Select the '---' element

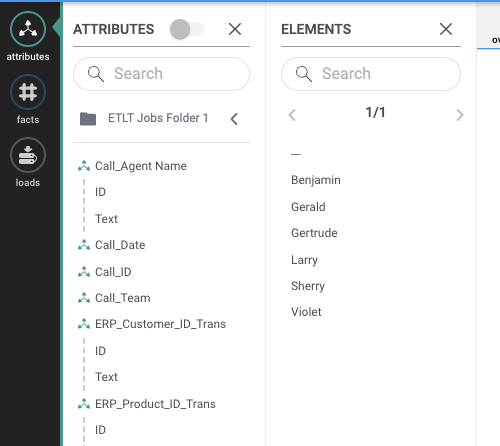tap(296, 154)
